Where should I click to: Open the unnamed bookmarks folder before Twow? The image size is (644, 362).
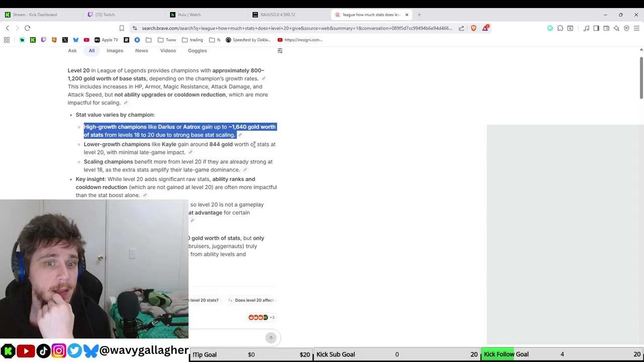click(x=148, y=40)
